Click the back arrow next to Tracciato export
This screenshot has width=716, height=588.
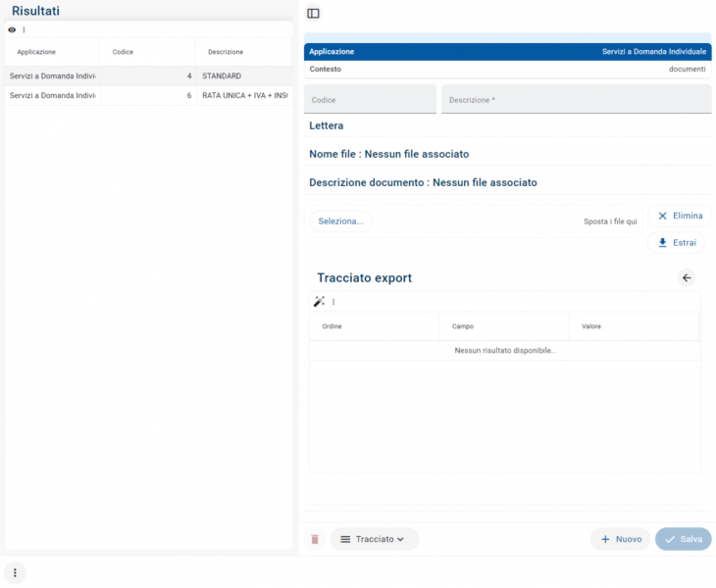[687, 278]
